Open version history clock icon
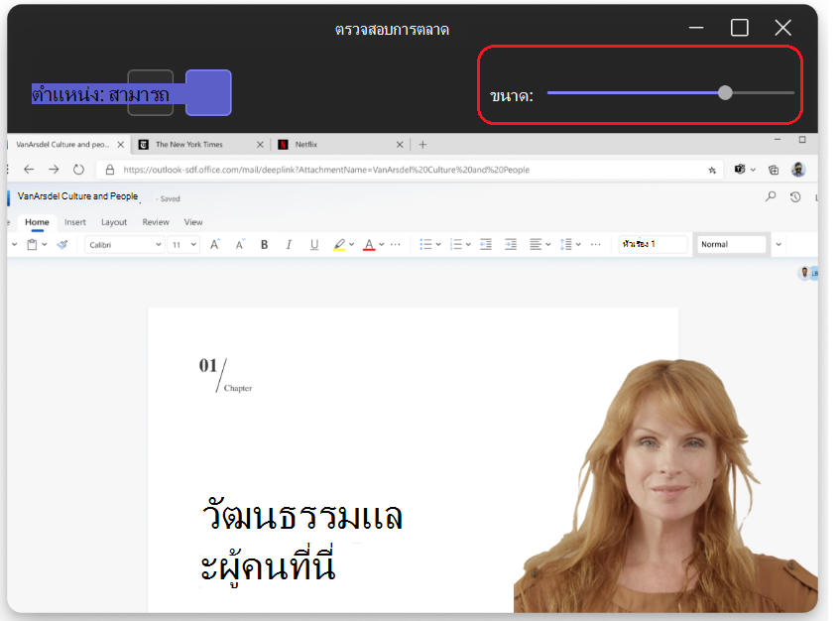This screenshot has height=621, width=840. pos(795,197)
